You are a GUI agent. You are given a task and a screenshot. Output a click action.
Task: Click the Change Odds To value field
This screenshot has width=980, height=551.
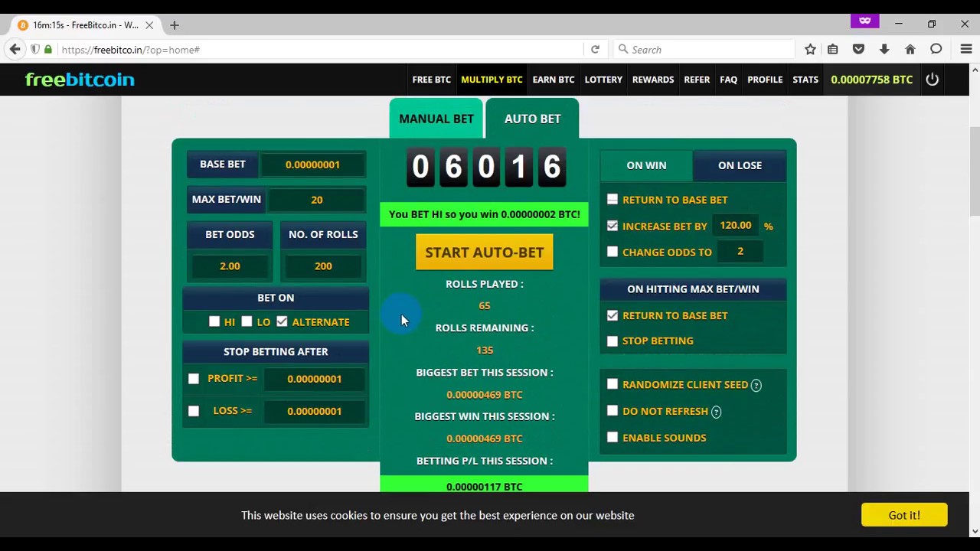740,252
